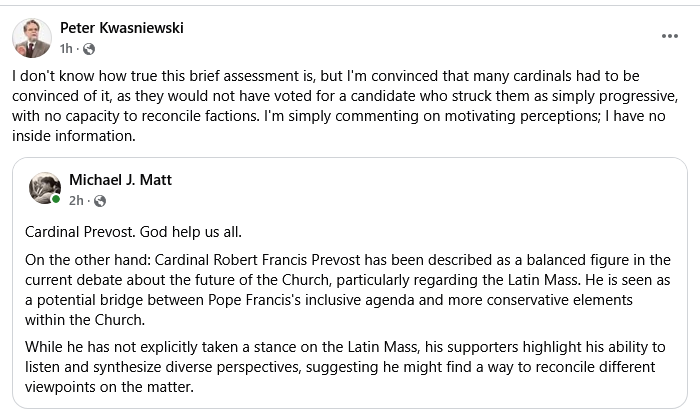
Task: Click the line starting 'listen and synthesize diverse perspectives'
Action: tap(340, 367)
